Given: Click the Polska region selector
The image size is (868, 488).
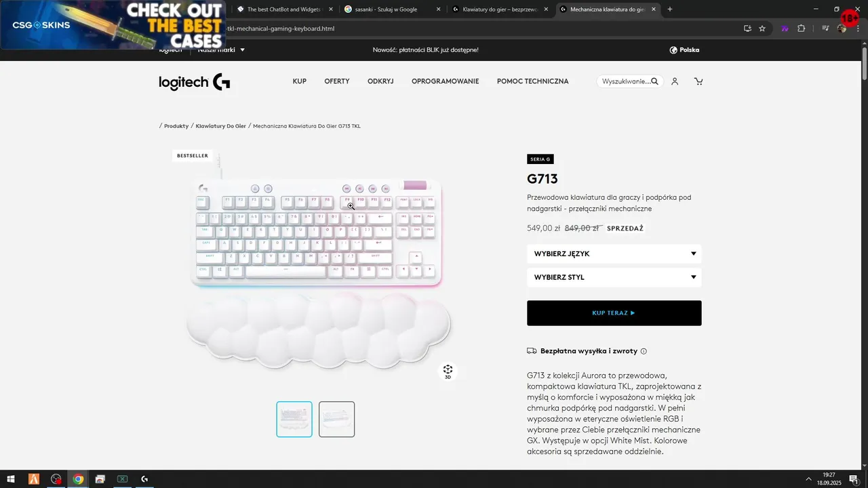Looking at the screenshot, I should pos(684,50).
